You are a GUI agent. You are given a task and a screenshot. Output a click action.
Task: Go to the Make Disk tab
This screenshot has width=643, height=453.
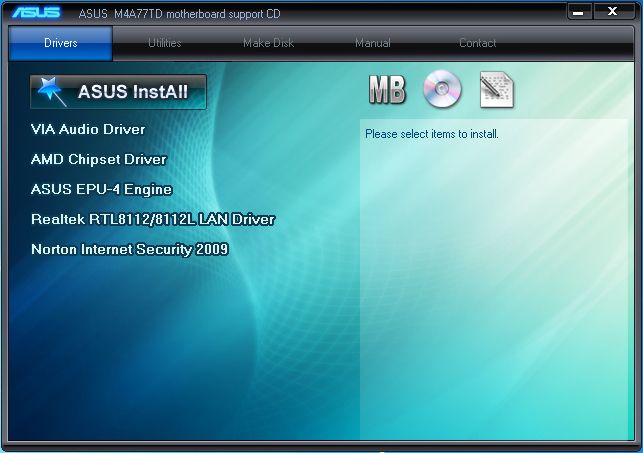269,43
